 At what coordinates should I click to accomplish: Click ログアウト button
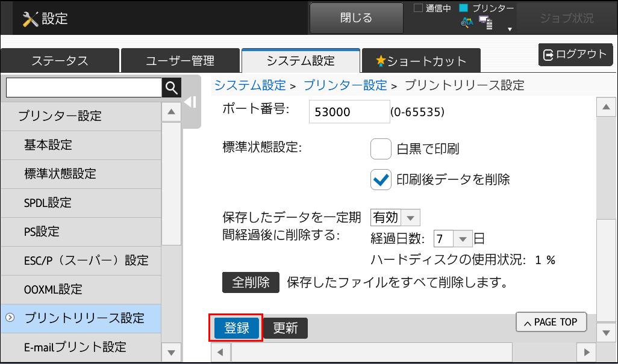pos(575,55)
